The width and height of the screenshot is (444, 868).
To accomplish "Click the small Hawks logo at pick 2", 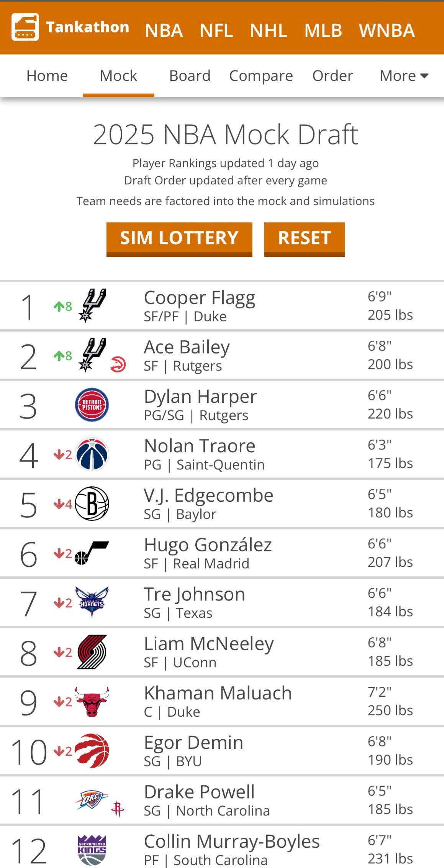I will [x=118, y=364].
